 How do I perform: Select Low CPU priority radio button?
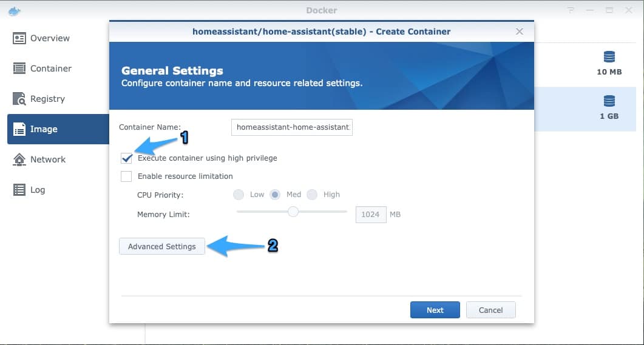pos(239,195)
